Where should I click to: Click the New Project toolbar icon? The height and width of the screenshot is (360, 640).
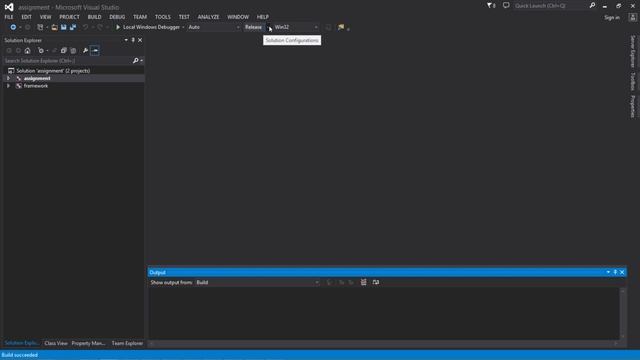point(40,27)
